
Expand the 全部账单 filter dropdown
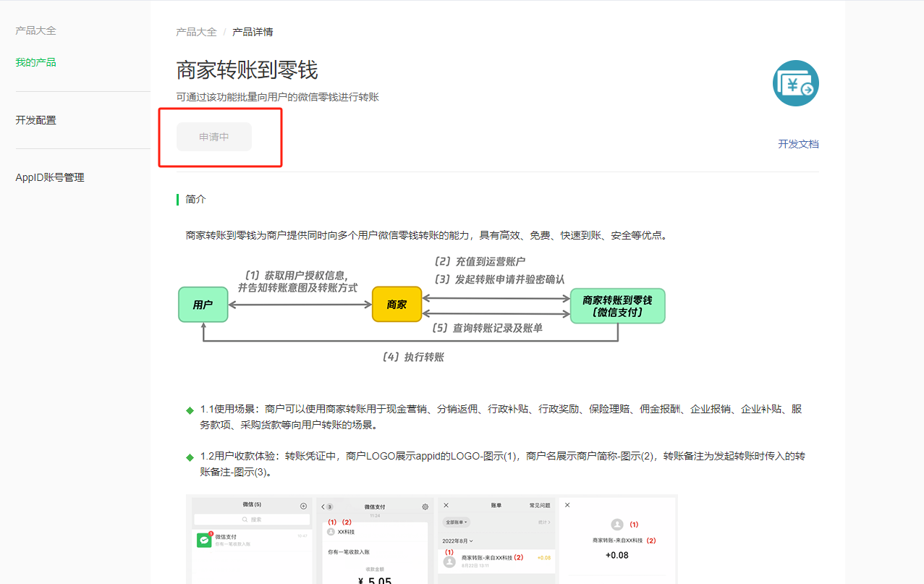[457, 522]
